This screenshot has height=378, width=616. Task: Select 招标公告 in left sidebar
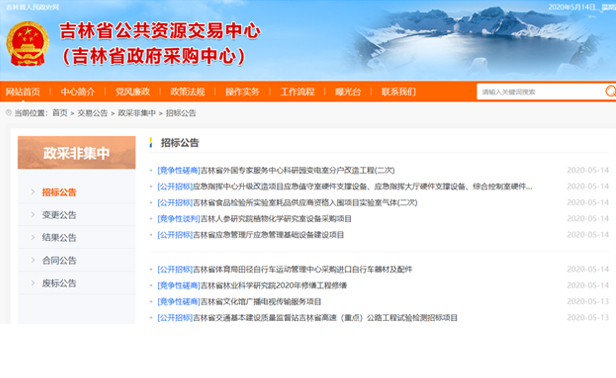click(59, 192)
